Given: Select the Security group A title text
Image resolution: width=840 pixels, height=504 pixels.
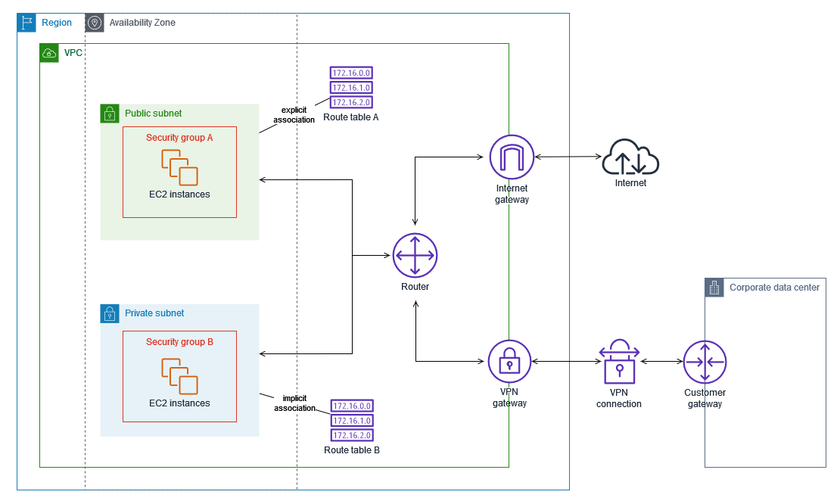Looking at the screenshot, I should pos(179,138).
